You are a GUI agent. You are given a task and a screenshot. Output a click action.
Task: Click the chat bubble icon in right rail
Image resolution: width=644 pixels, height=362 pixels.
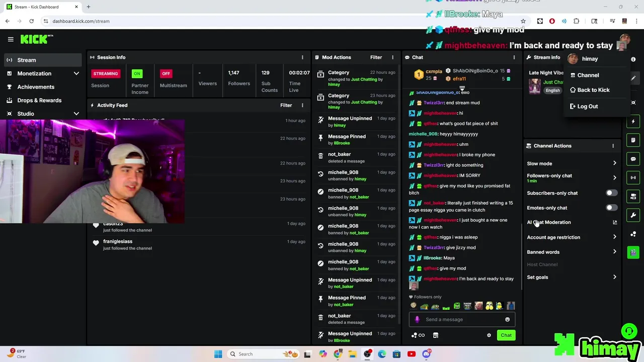tap(633, 159)
